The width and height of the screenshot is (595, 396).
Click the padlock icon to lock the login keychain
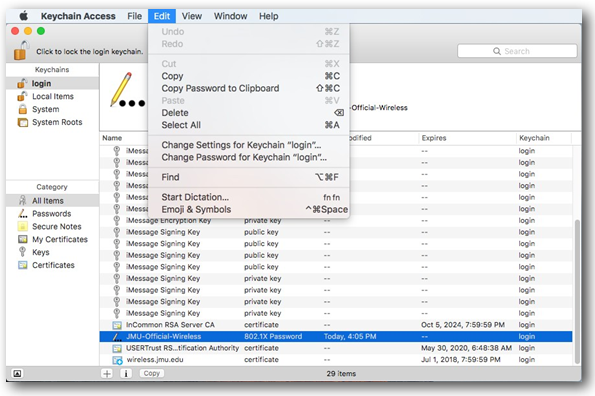tap(21, 50)
